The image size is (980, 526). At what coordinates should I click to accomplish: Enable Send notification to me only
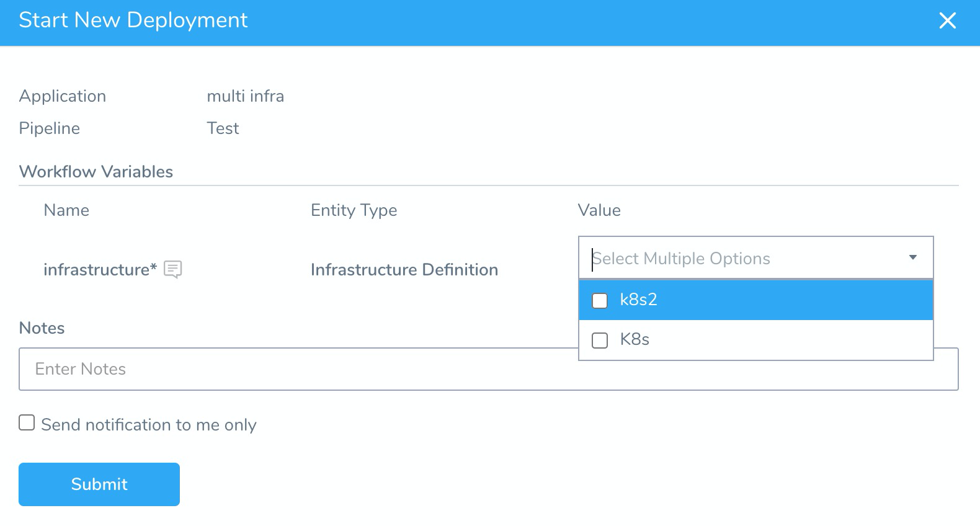coord(27,423)
